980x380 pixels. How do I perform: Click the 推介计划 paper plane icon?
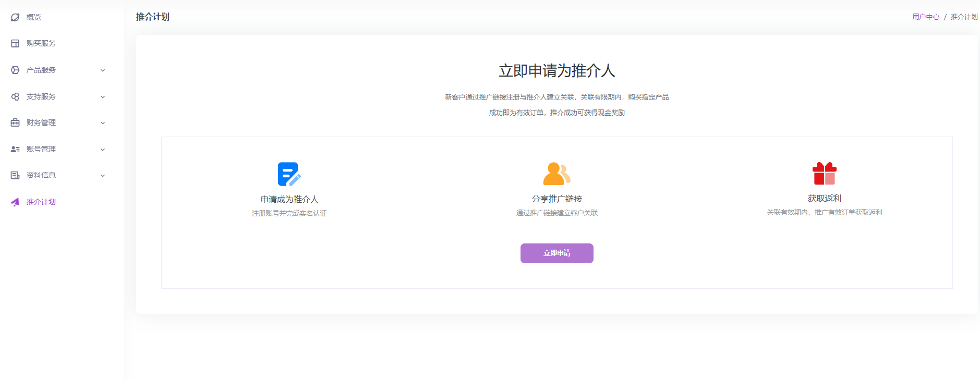(x=15, y=202)
